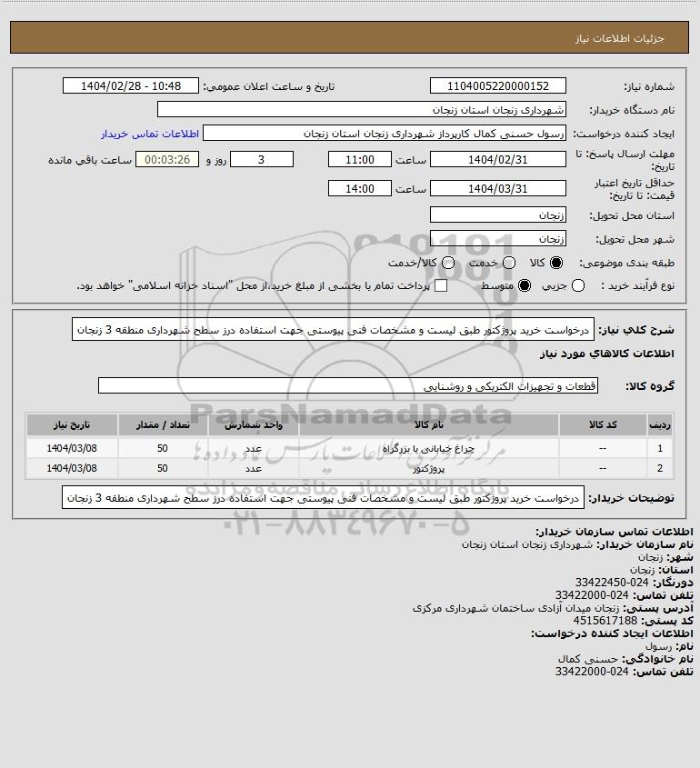Viewport: 700px width, 768px height.
Task: Click the need date in row 2
Action: 72,468
